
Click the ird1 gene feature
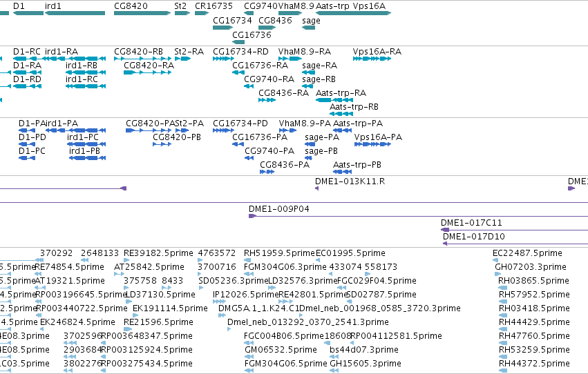coord(75,13)
